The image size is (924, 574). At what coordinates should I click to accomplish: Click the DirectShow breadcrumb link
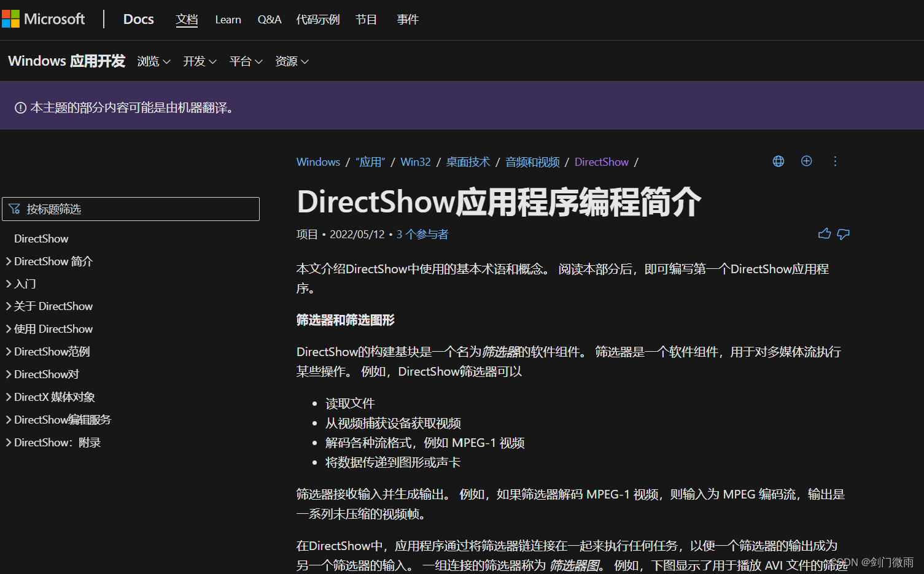602,162
